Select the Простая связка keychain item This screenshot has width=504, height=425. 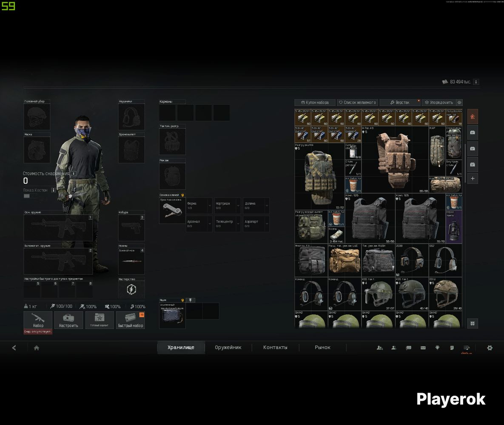[x=172, y=211]
